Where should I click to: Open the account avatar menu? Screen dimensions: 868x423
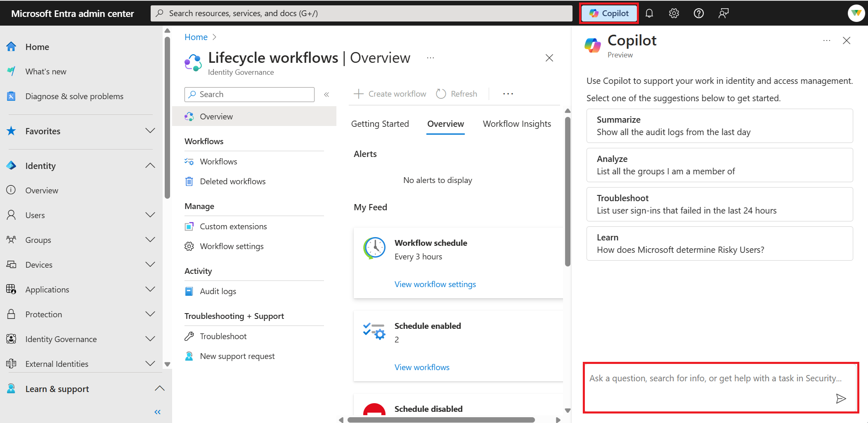pos(856,13)
